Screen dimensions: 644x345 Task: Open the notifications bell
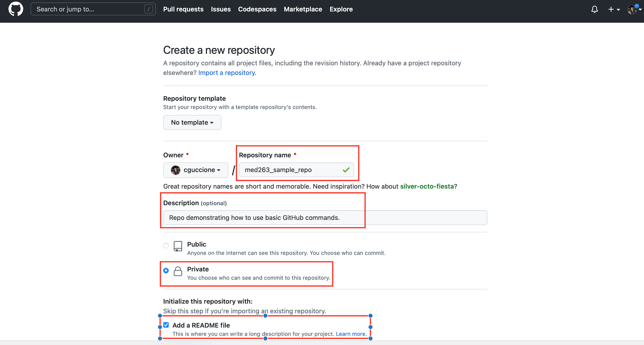[594, 9]
